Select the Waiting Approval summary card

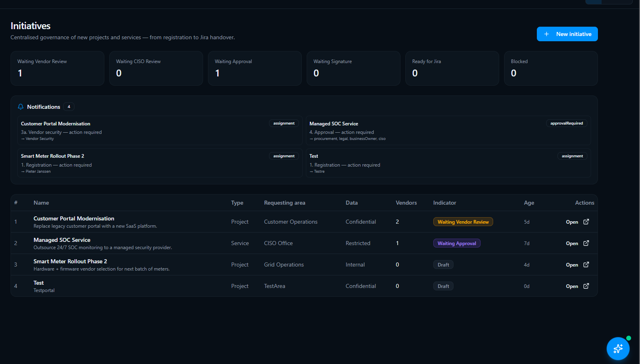[255, 68]
